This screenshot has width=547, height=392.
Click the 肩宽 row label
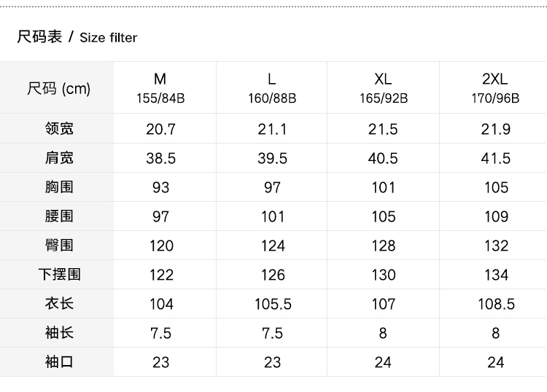click(x=59, y=158)
